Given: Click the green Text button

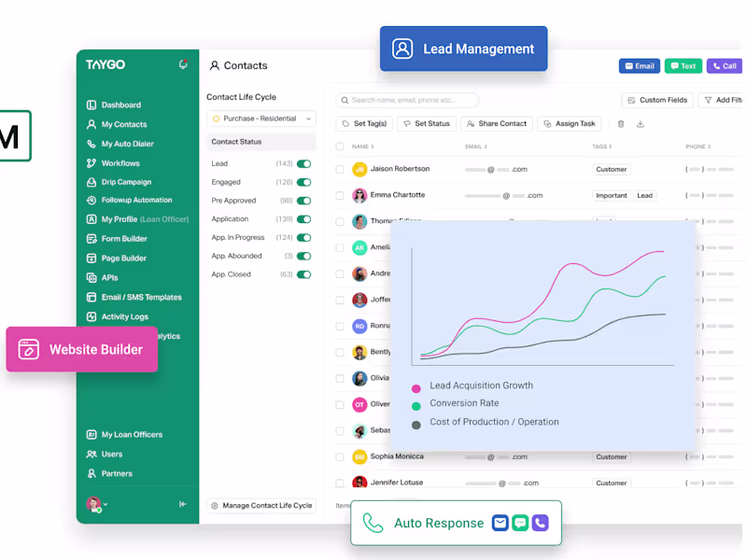Looking at the screenshot, I should (684, 66).
